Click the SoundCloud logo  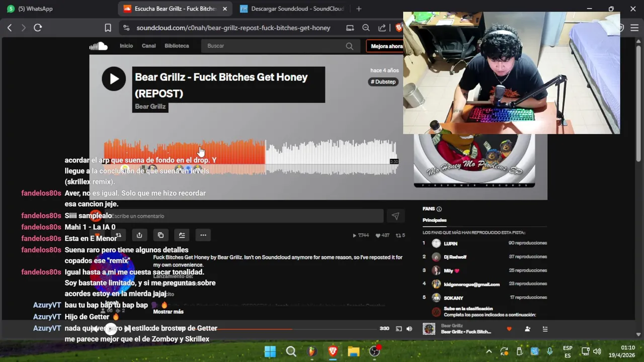point(99,46)
